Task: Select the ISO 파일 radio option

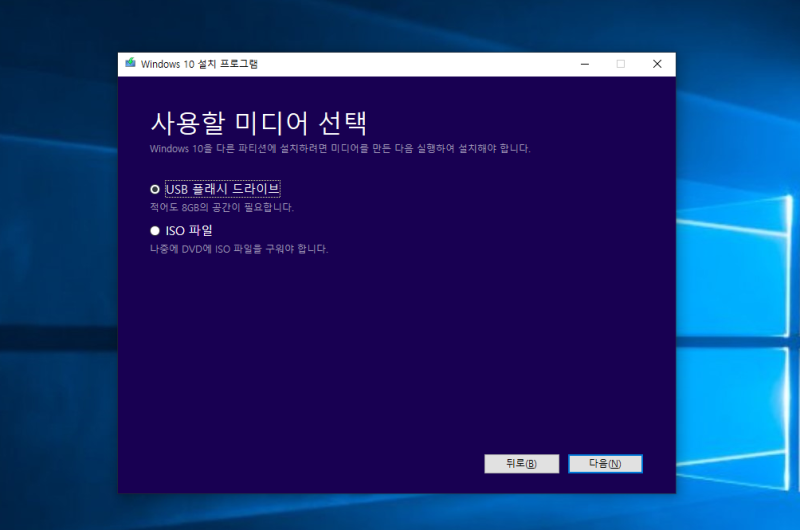Action: tap(155, 231)
